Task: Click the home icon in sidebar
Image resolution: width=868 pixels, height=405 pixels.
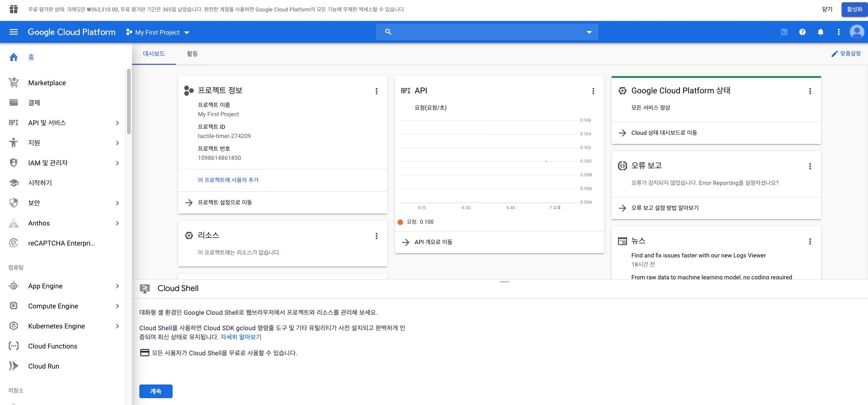Action: click(x=14, y=57)
